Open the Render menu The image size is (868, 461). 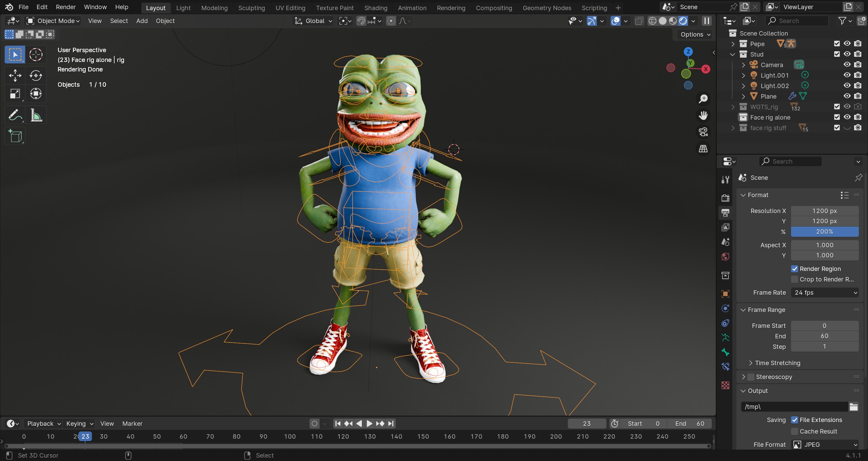(x=66, y=7)
